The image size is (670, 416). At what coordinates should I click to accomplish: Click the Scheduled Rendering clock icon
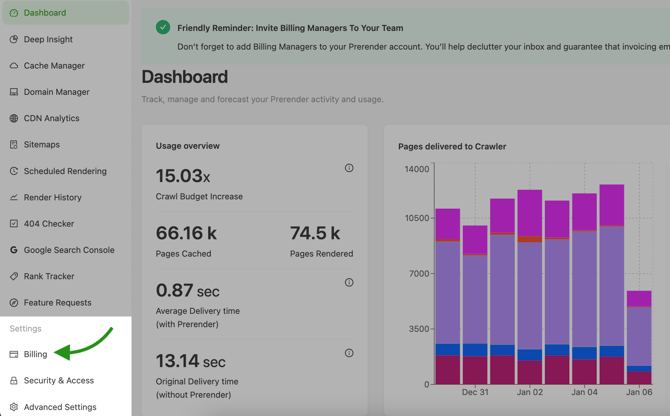click(x=14, y=171)
